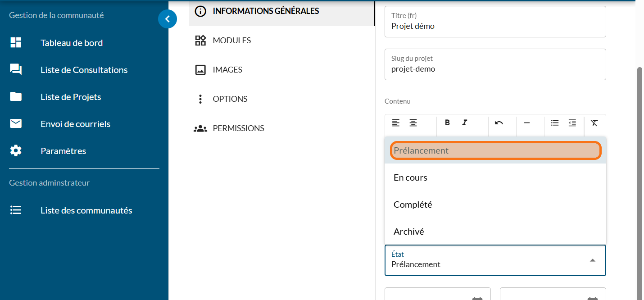Clear text formatting in the editor toolbar
644x300 pixels.
pos(594,123)
